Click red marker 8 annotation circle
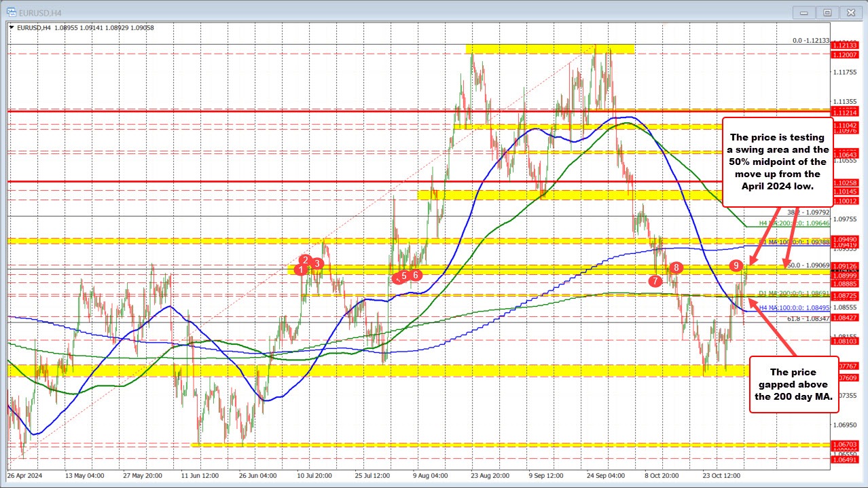The height and width of the screenshot is (488, 868). [676, 268]
